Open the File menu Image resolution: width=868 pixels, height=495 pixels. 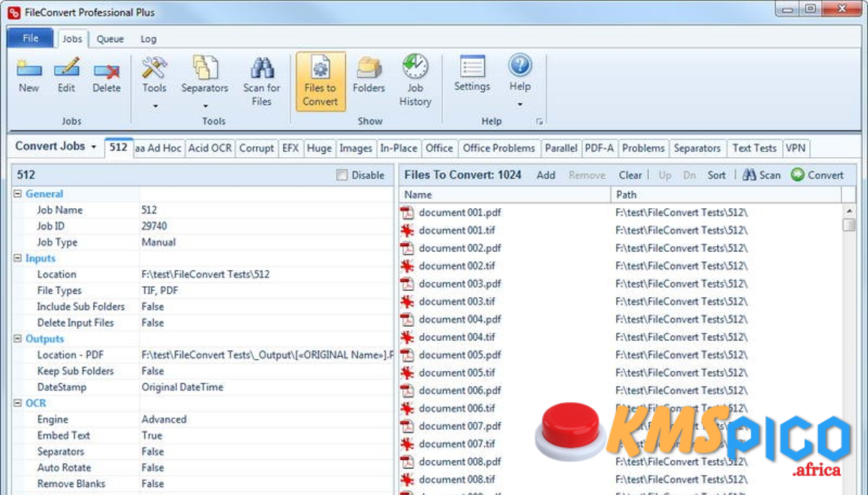[x=31, y=39]
